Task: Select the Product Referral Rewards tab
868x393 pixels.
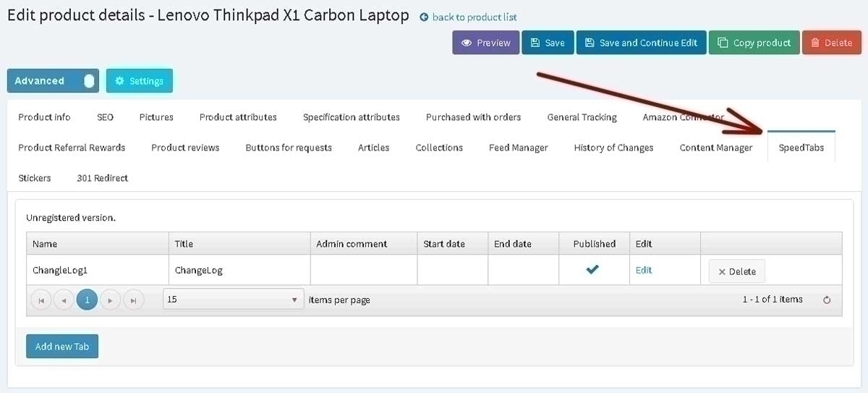Action: [x=72, y=148]
